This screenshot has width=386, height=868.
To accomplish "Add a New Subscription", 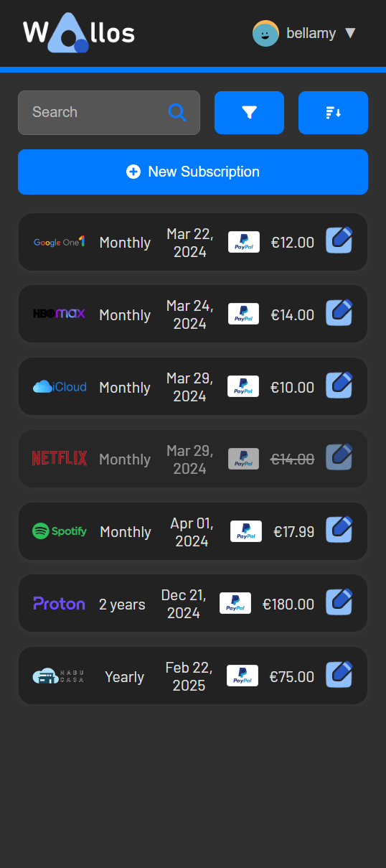I will coord(193,172).
